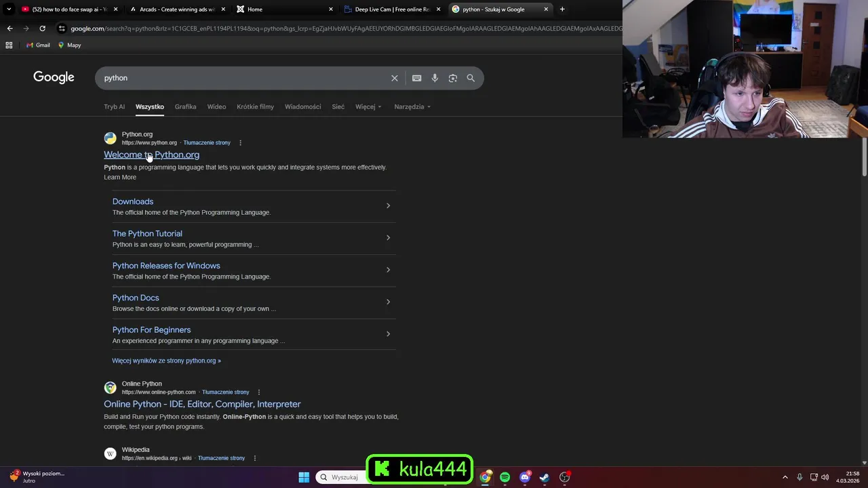Open Online Python IDE result link

202,404
